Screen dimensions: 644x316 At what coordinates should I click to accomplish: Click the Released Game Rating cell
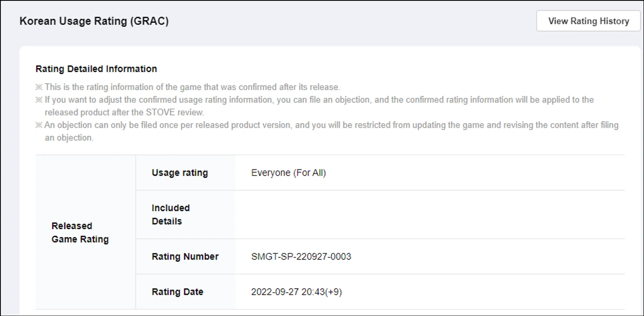80,232
